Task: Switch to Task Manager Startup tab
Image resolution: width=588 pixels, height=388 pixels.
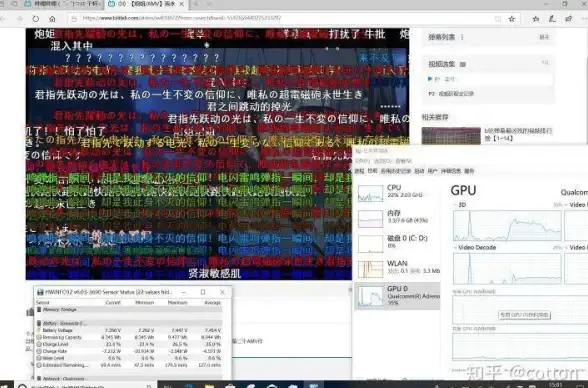Action: [419, 171]
